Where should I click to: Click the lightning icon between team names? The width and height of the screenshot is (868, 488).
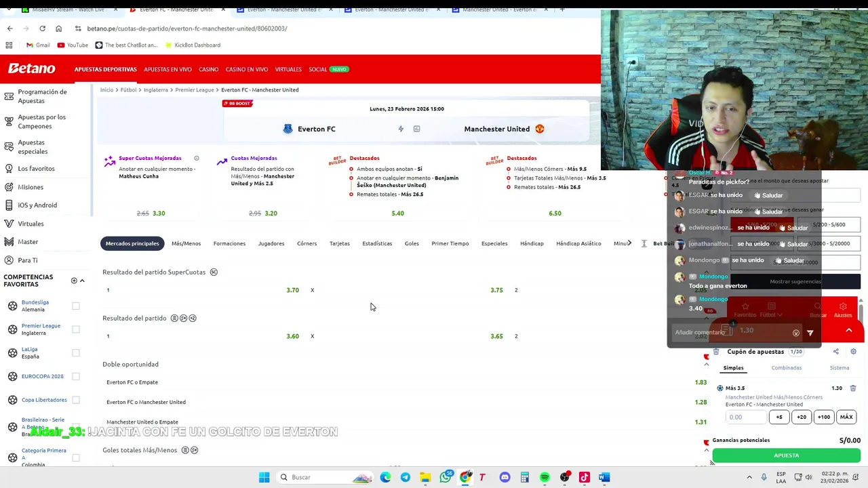[x=401, y=129]
